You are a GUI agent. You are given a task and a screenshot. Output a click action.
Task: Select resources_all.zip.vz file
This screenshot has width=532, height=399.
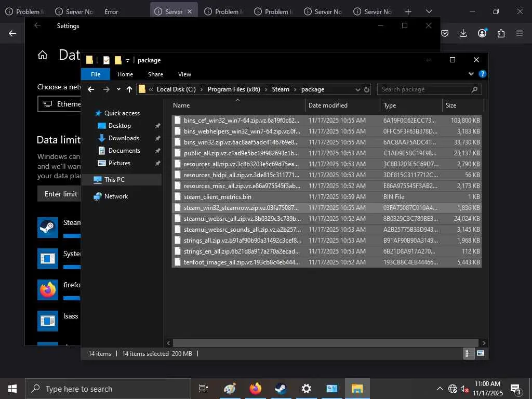tap(327, 164)
